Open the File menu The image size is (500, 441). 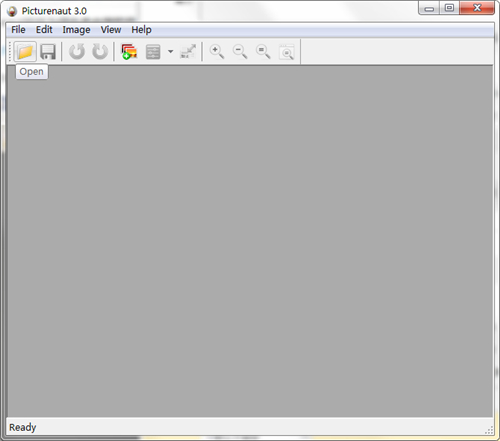click(x=18, y=30)
